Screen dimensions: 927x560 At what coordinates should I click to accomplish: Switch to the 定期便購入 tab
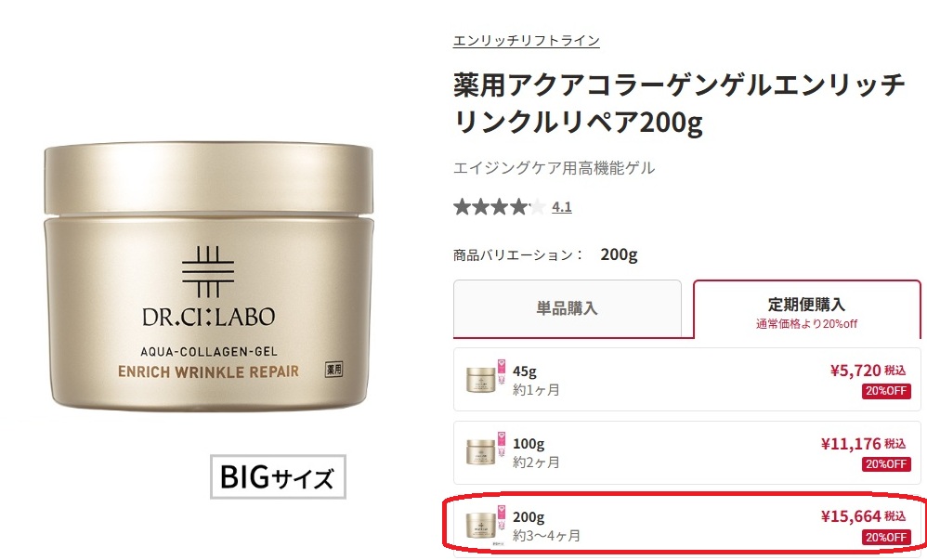806,308
